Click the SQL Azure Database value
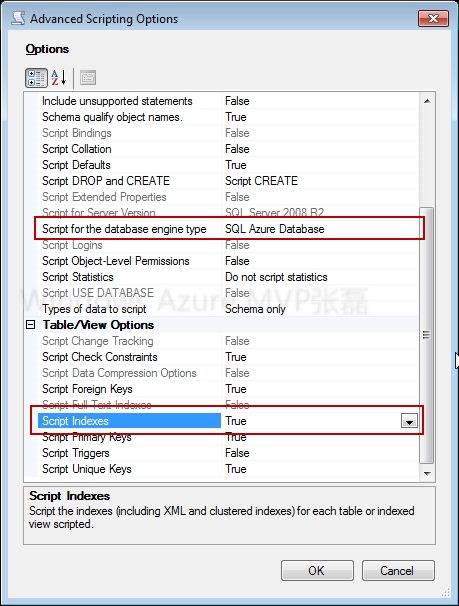 pyautogui.click(x=320, y=229)
